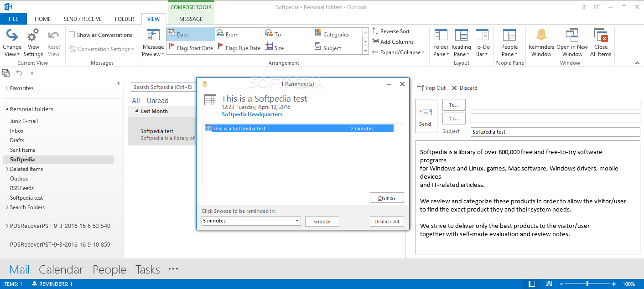Switch to reading view in status bar
This screenshot has height=289, width=644.
click(x=549, y=284)
